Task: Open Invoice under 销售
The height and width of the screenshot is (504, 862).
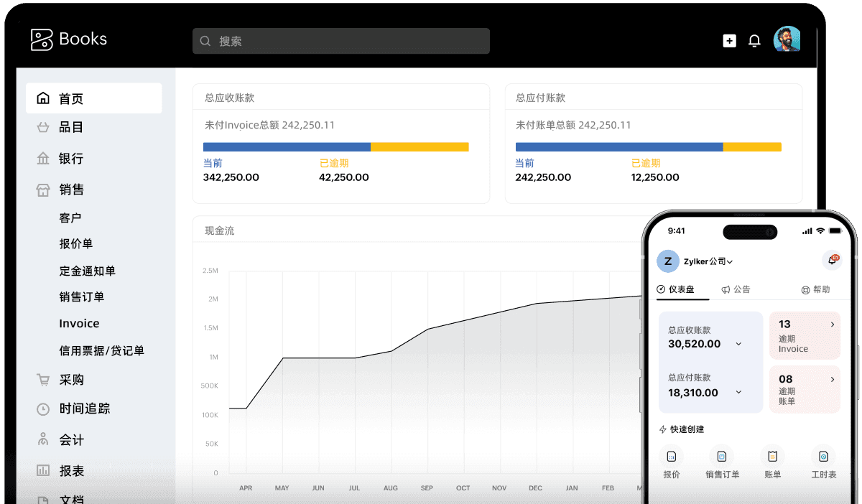Action: click(x=79, y=324)
